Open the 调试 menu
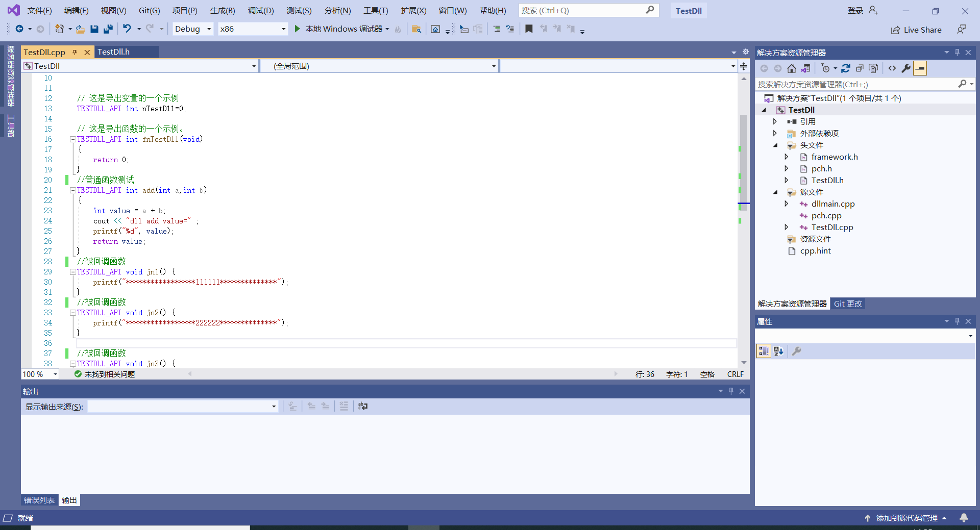This screenshot has width=980, height=530. click(x=260, y=10)
